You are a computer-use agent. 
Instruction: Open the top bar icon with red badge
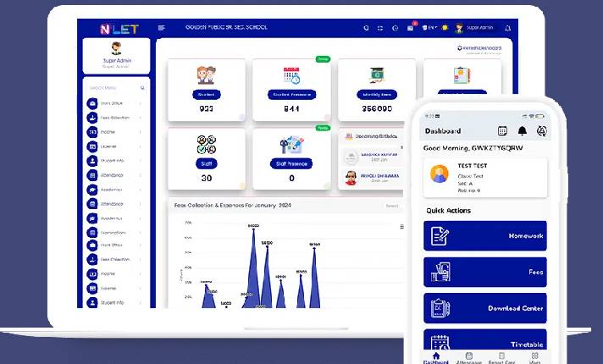[x=411, y=28]
